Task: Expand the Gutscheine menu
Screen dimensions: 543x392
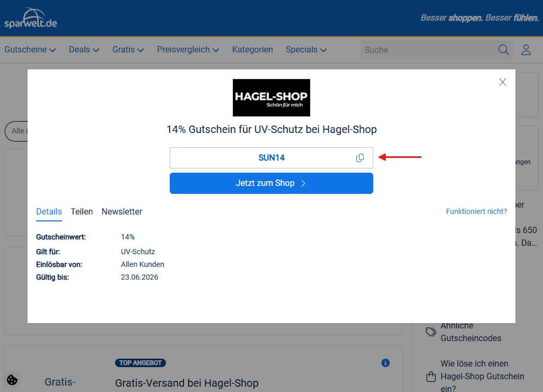Action: point(30,50)
